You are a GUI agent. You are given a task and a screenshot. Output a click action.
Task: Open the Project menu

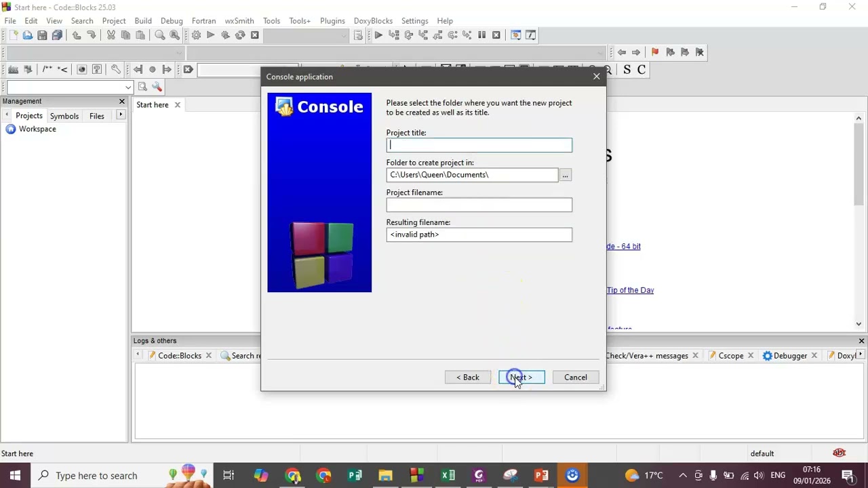click(x=114, y=21)
